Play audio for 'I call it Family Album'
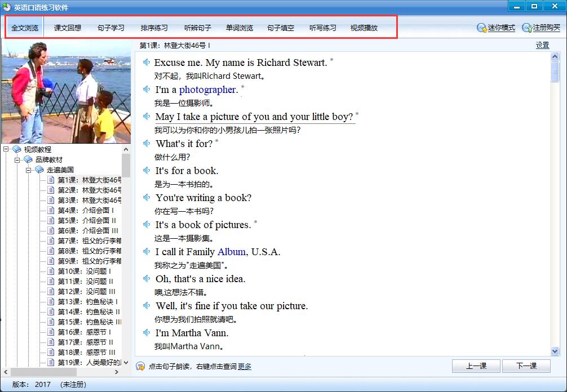 (x=146, y=251)
